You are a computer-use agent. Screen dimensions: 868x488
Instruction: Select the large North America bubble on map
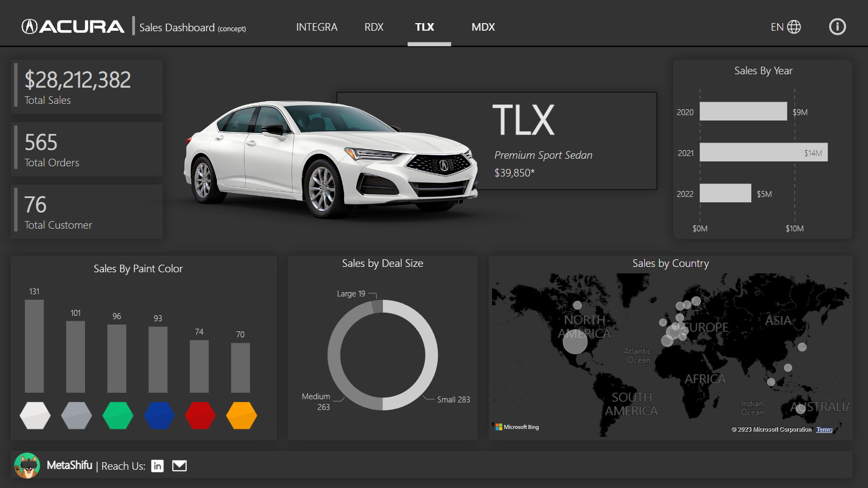575,341
